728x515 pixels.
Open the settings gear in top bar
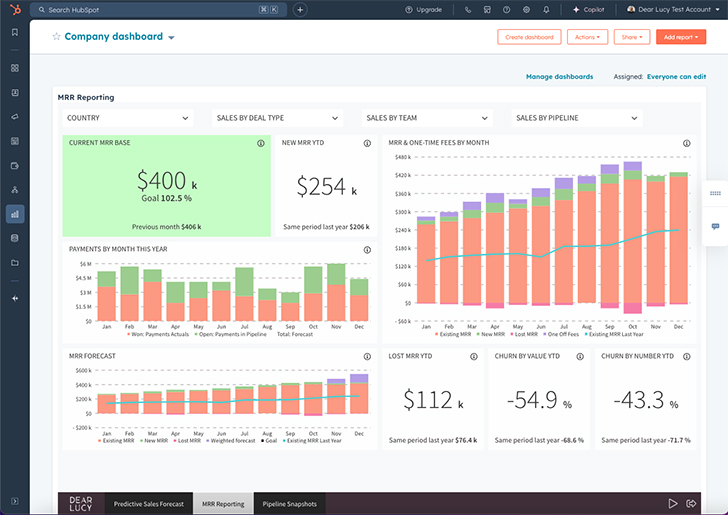pyautogui.click(x=526, y=9)
